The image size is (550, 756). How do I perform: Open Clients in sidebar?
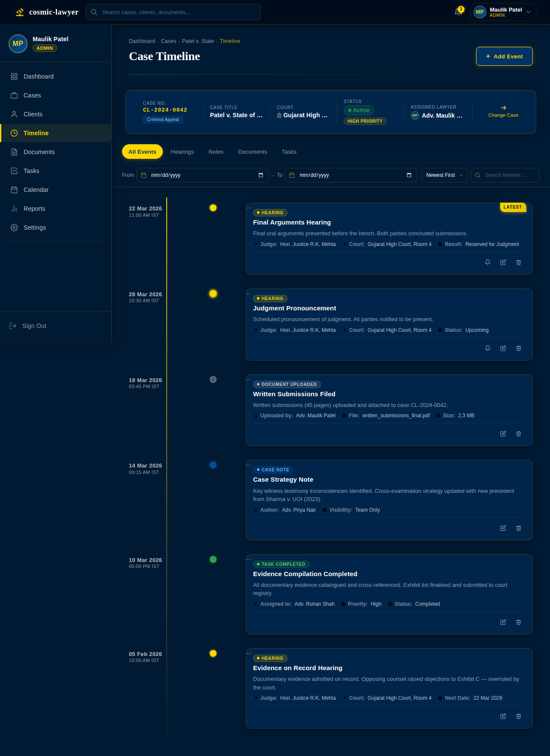[x=56, y=114]
